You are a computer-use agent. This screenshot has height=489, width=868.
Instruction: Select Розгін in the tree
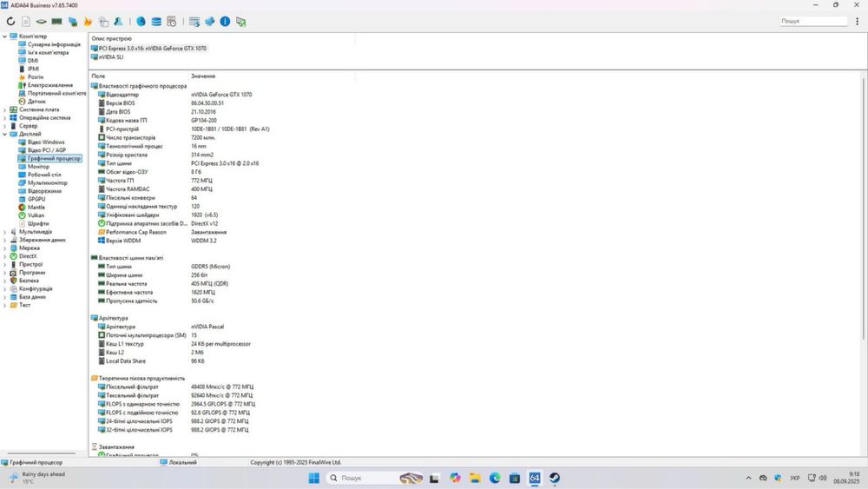click(x=36, y=77)
